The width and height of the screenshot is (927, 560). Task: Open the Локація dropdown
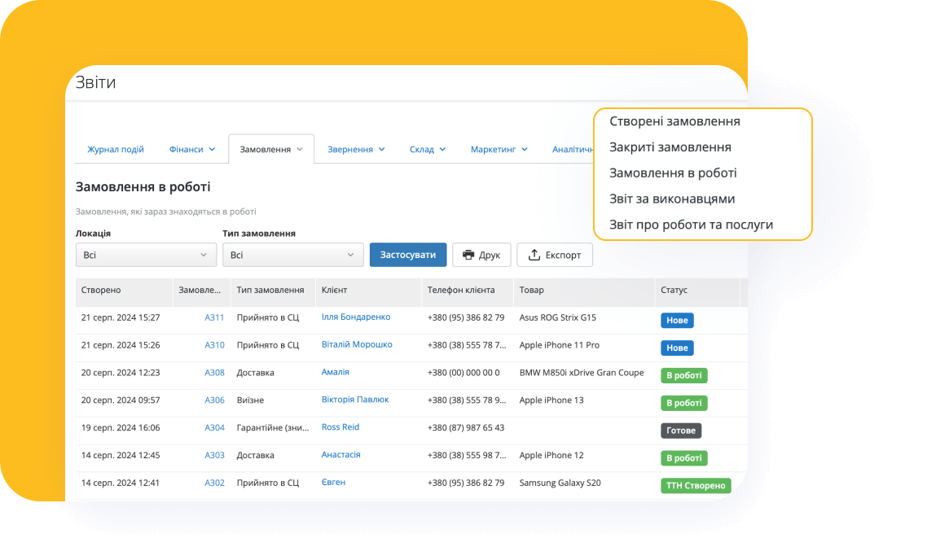[146, 256]
